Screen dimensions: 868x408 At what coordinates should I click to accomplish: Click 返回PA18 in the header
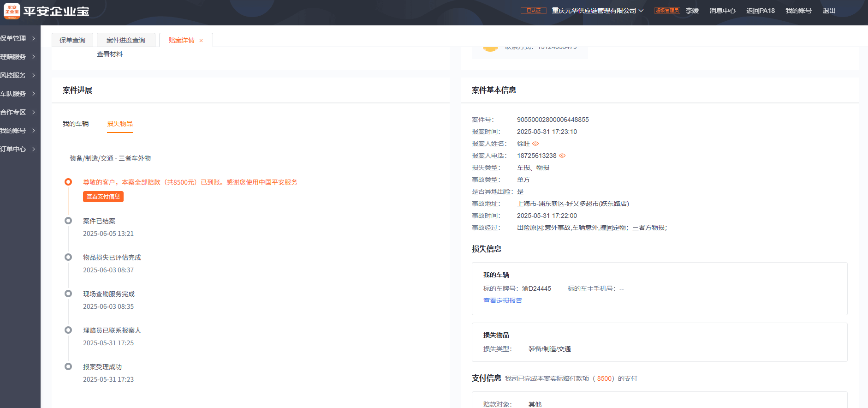[x=760, y=11]
